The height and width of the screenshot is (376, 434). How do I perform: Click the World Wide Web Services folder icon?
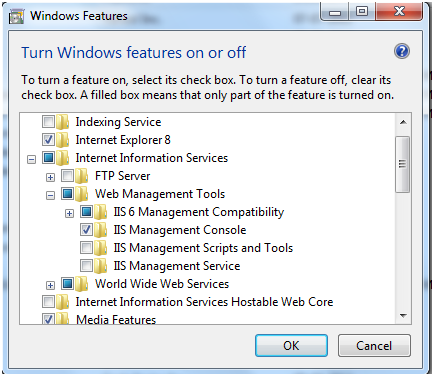[81, 284]
